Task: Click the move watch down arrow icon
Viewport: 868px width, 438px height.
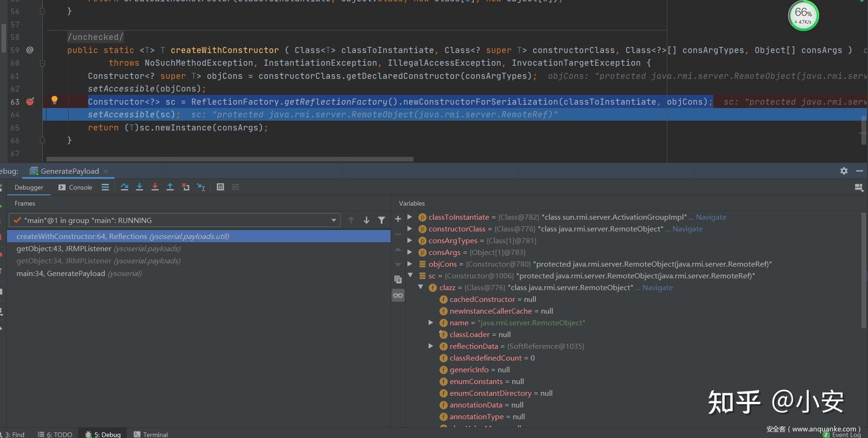Action: coord(398,264)
